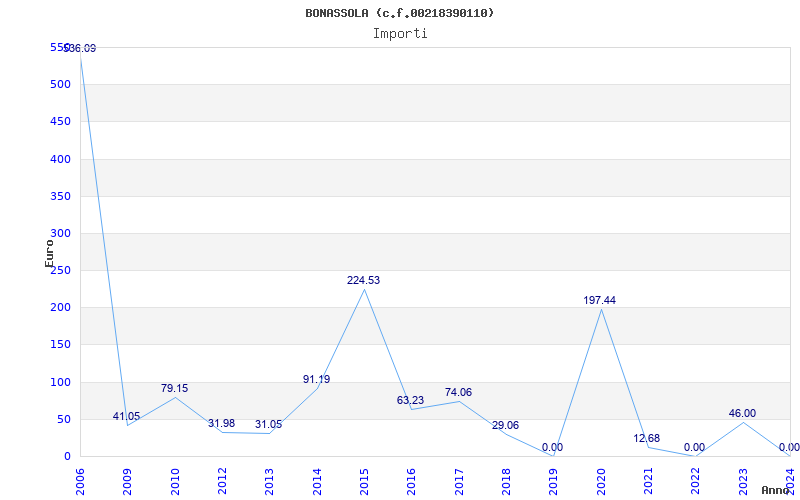
Task: Select the Euro y-axis label
Action: [x=49, y=254]
